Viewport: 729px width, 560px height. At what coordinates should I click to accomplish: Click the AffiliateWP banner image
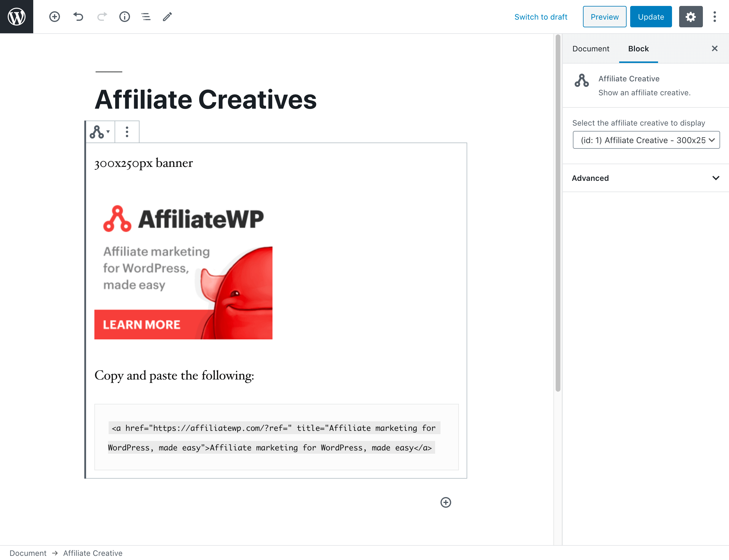(x=183, y=270)
